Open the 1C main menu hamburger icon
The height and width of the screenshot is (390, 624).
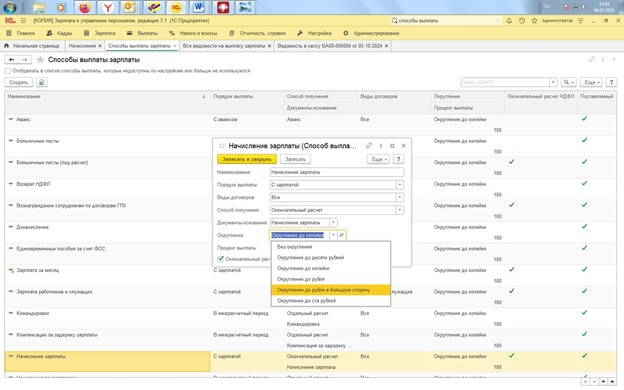(23, 21)
